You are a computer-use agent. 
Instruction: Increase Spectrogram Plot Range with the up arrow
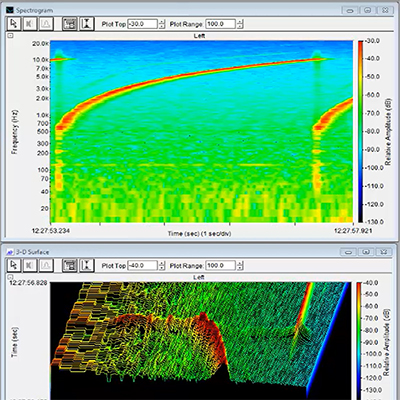(x=240, y=22)
